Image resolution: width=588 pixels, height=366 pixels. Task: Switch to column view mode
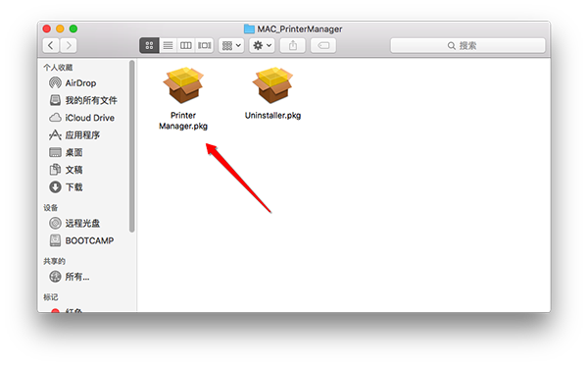pos(185,45)
